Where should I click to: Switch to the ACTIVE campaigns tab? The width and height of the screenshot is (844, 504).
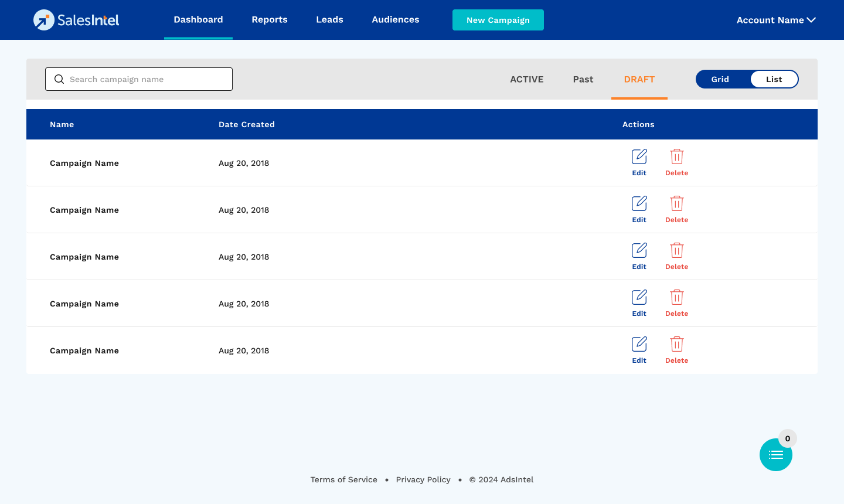pos(526,79)
